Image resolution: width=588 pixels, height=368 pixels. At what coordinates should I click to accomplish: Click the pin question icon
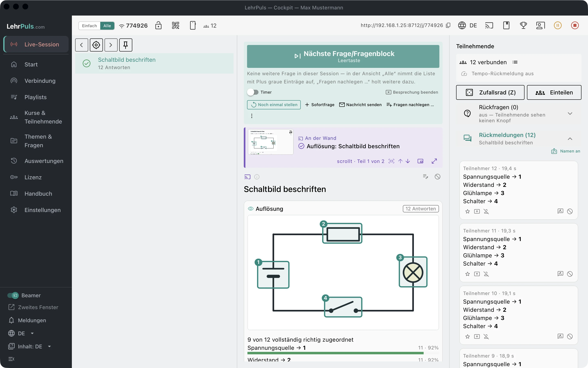tap(126, 45)
